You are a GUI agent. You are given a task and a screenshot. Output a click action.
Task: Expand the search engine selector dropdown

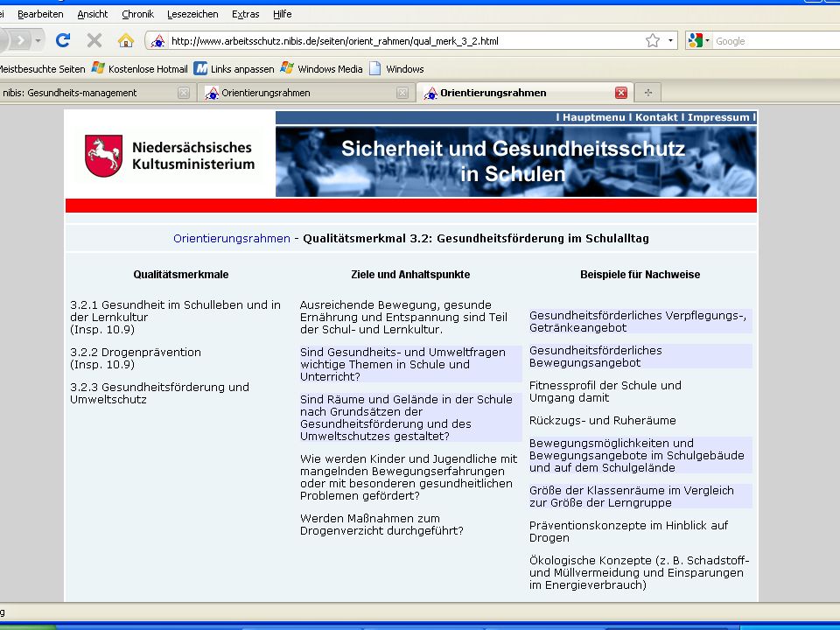tap(707, 41)
